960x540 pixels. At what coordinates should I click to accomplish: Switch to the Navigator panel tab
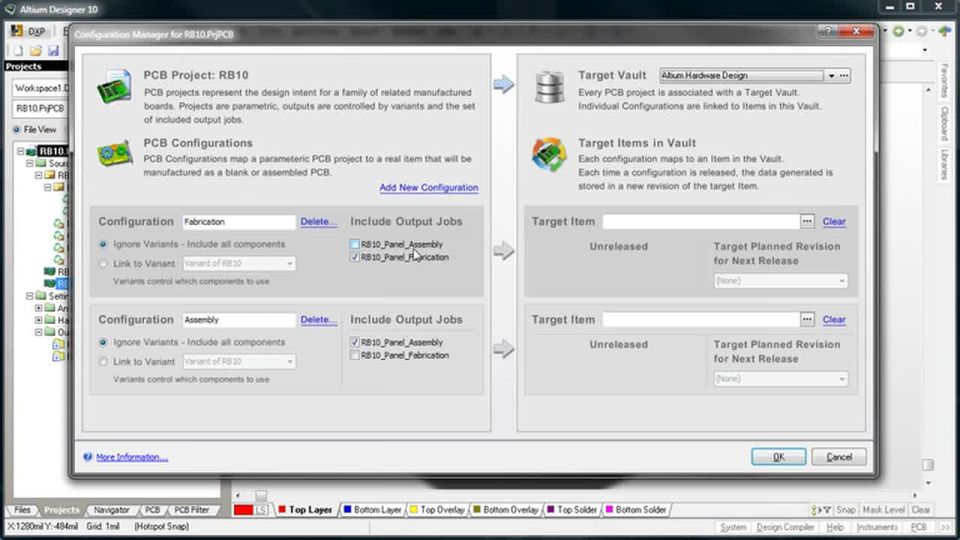click(111, 509)
